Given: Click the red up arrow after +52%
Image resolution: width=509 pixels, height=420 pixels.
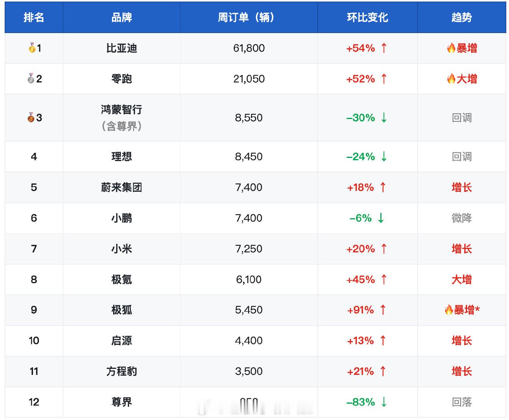Looking at the screenshot, I should pos(384,79).
